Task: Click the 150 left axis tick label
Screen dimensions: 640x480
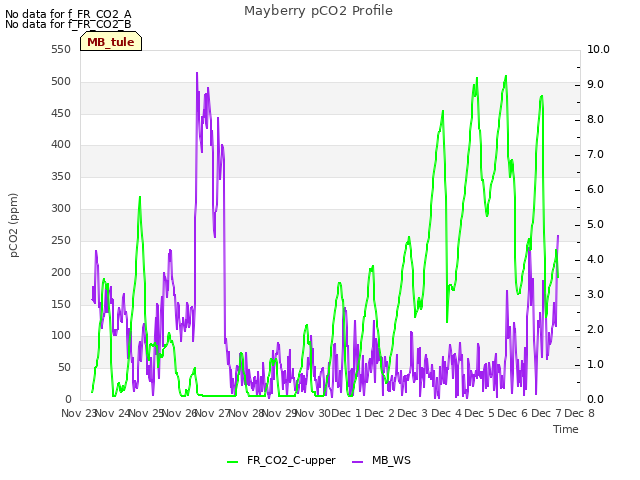Action: pos(61,304)
